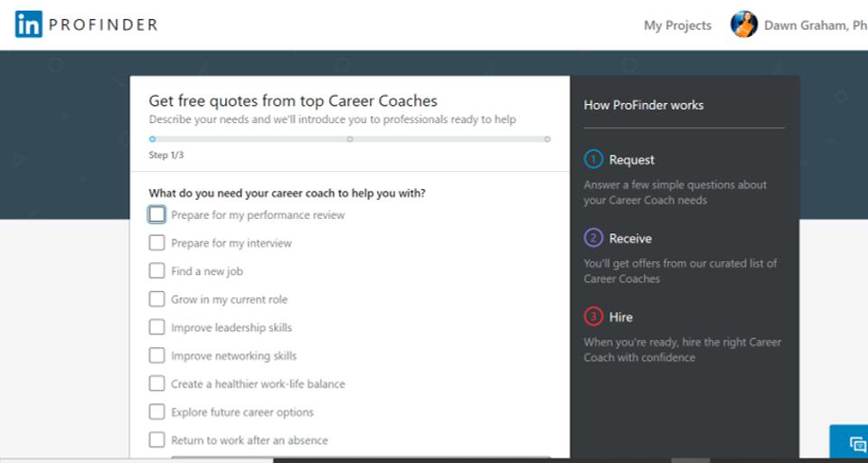The width and height of the screenshot is (868, 463).
Task: Click the LinkedIn logo icon
Action: pos(28,25)
